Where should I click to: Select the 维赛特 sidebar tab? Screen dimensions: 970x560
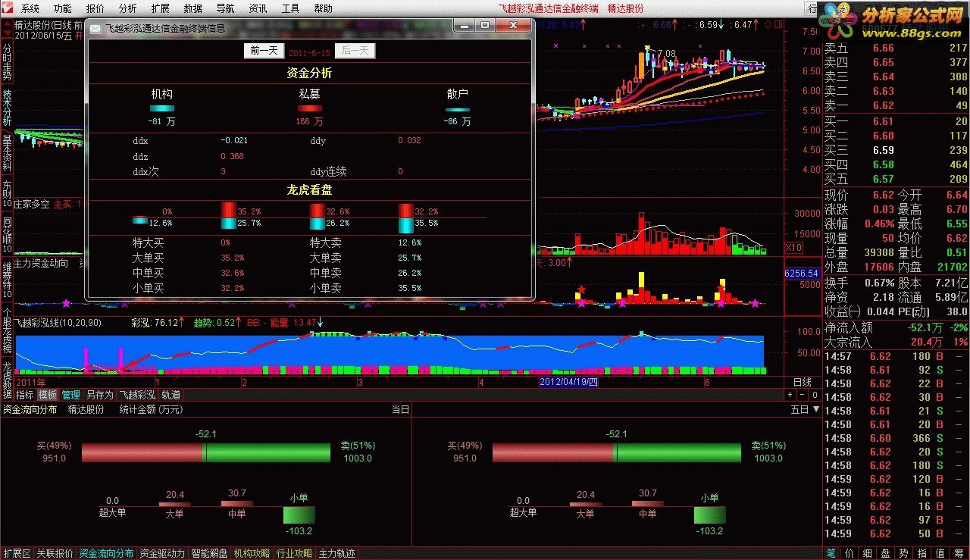coord(7,280)
